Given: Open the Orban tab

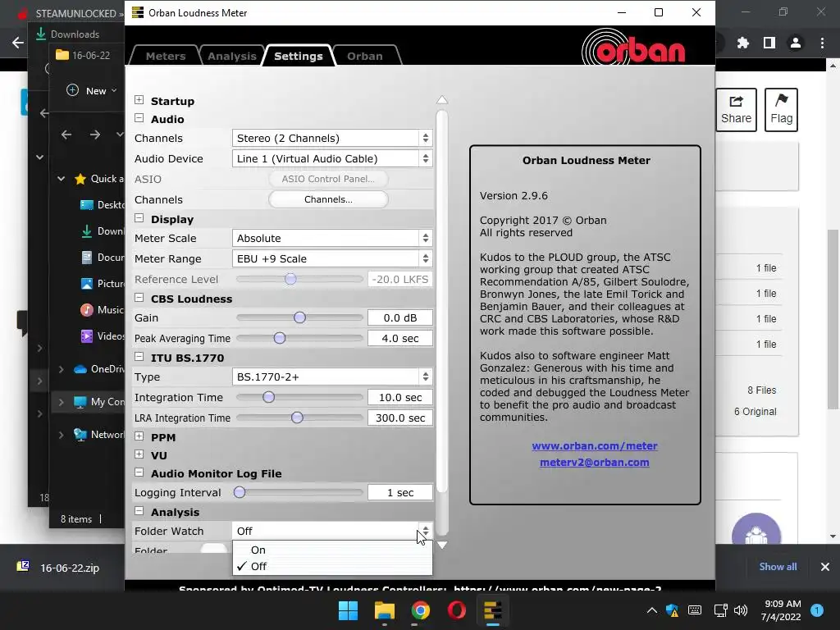Looking at the screenshot, I should (365, 56).
